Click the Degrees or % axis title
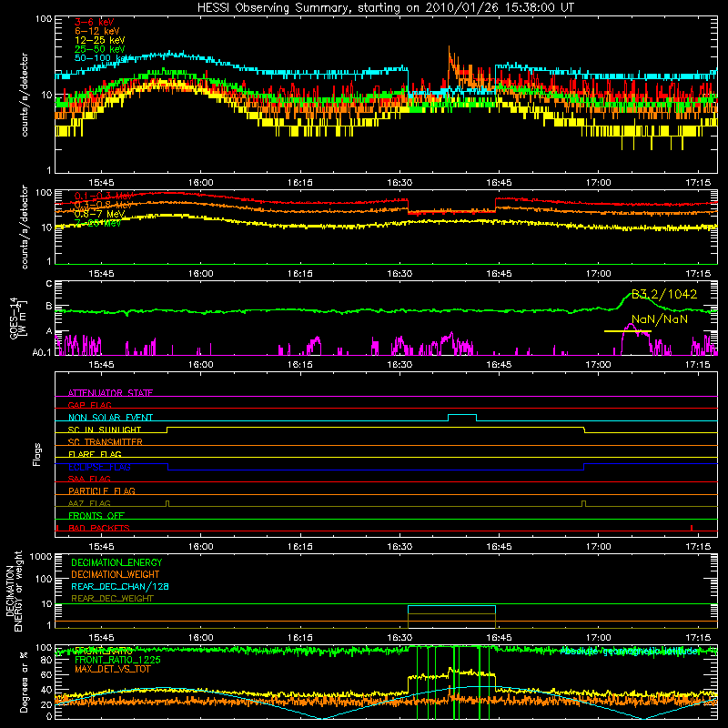Viewport: 728px width, 728px height. [24, 682]
